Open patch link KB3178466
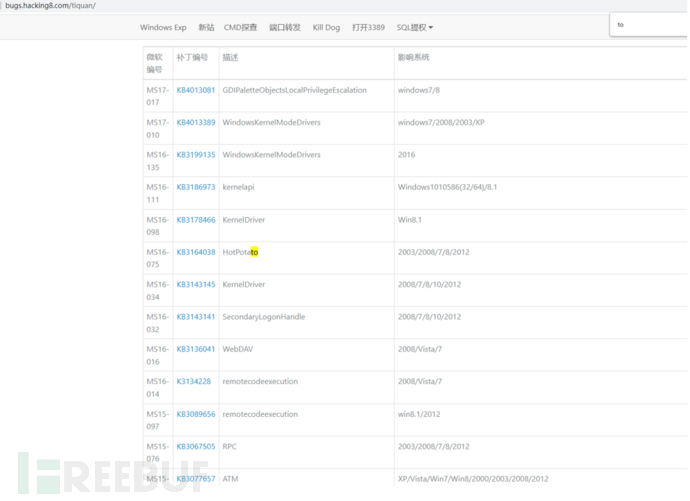The height and width of the screenshot is (501, 690). click(196, 219)
